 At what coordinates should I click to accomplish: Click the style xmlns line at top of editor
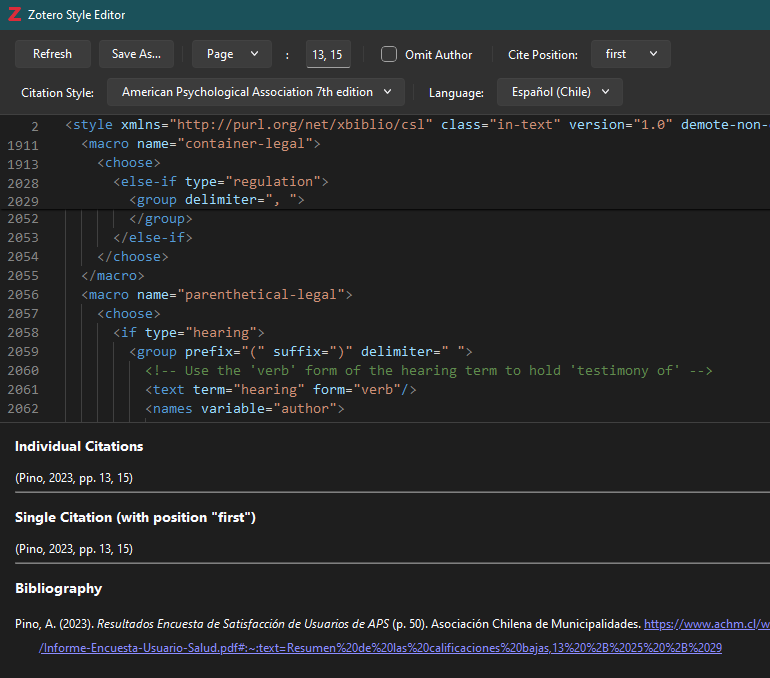417,125
